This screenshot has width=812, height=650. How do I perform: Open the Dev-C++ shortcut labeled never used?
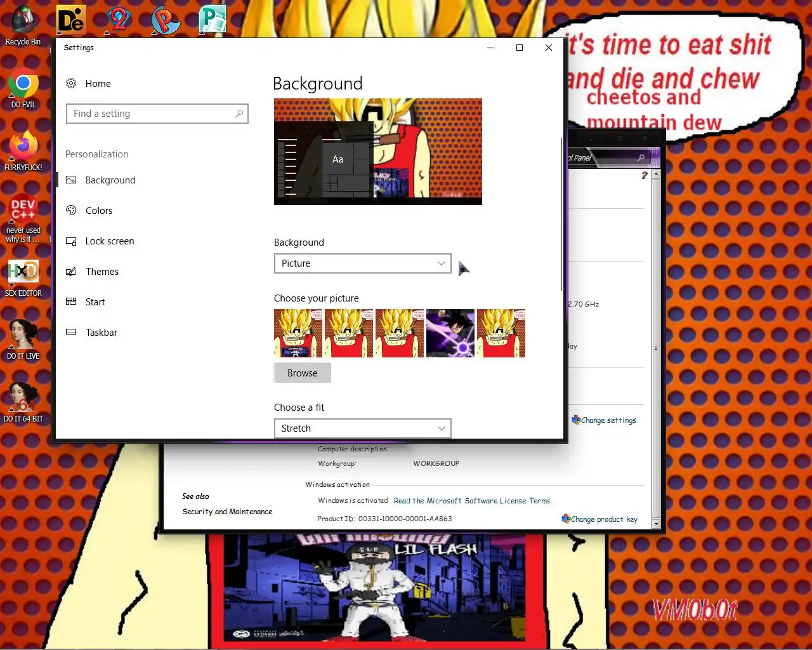(23, 219)
